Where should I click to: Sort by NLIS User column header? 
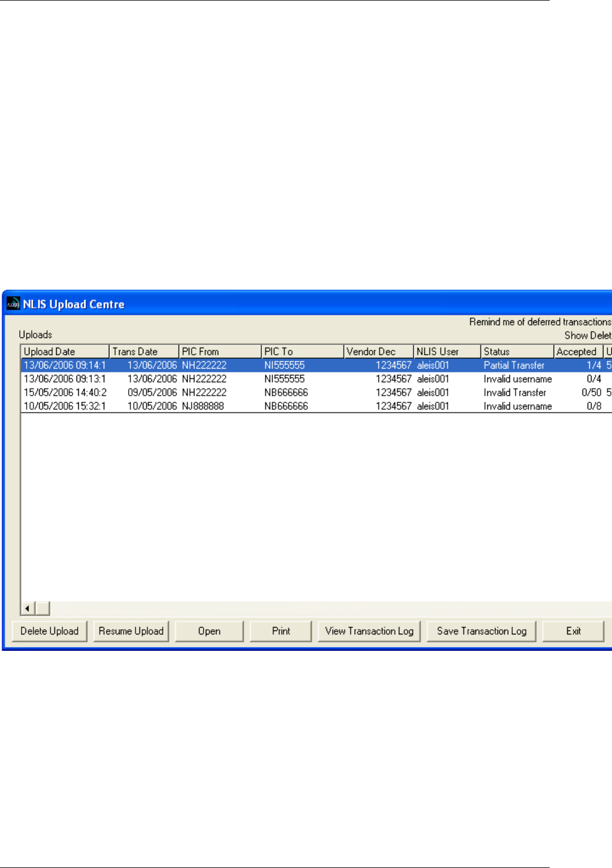click(x=447, y=352)
